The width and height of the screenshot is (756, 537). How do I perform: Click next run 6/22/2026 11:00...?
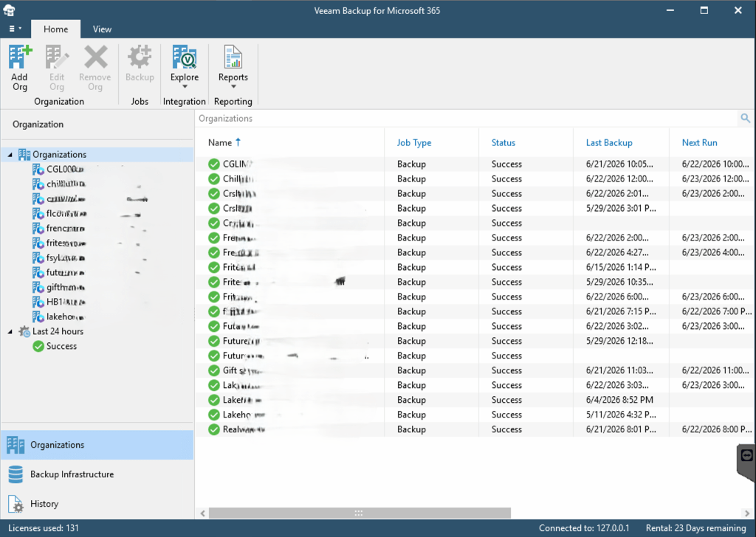[x=715, y=370]
